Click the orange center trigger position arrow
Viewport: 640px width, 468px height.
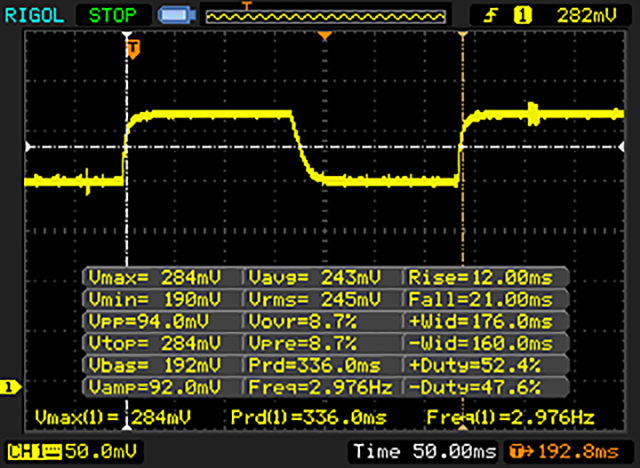[323, 37]
